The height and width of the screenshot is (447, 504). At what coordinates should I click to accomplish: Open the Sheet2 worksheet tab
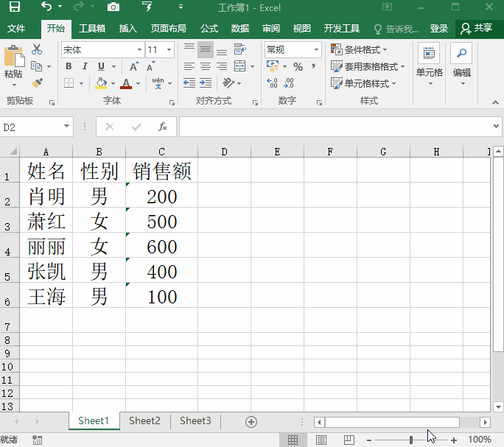[144, 420]
